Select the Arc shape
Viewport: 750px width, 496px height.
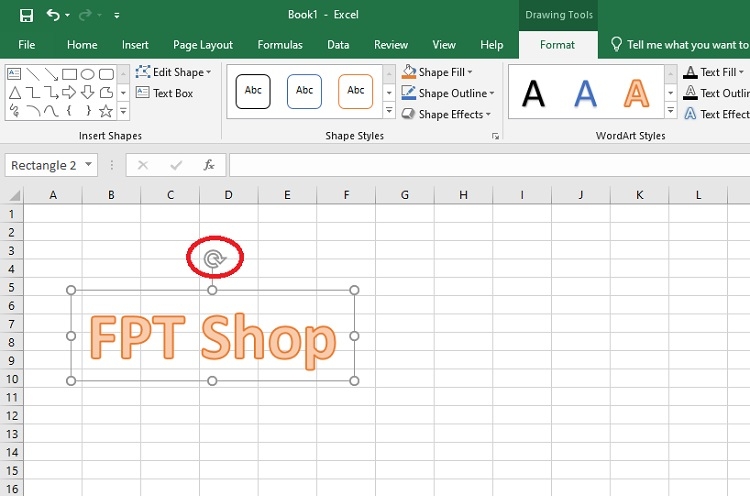point(33,111)
